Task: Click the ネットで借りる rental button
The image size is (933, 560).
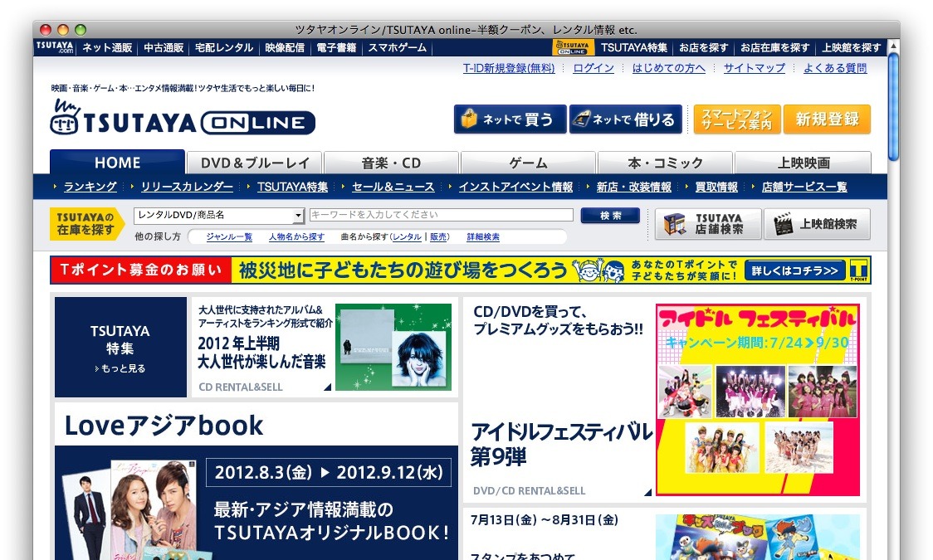Action: [x=625, y=119]
